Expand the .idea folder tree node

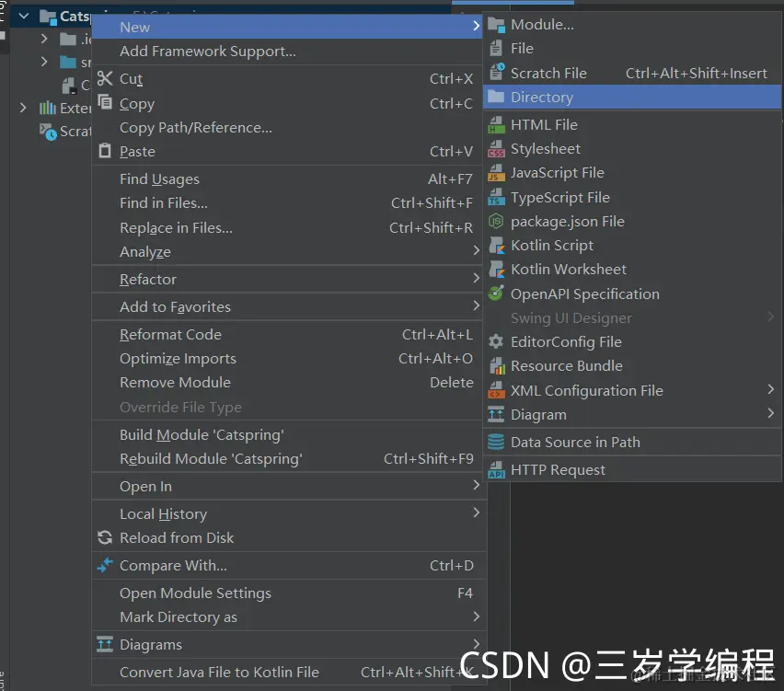tap(44, 39)
